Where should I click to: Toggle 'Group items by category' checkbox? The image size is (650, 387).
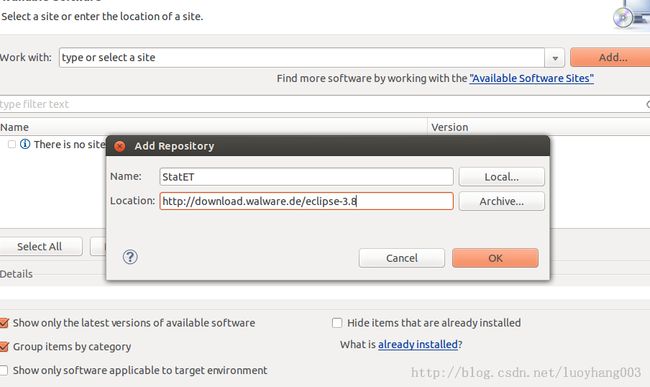[4, 346]
